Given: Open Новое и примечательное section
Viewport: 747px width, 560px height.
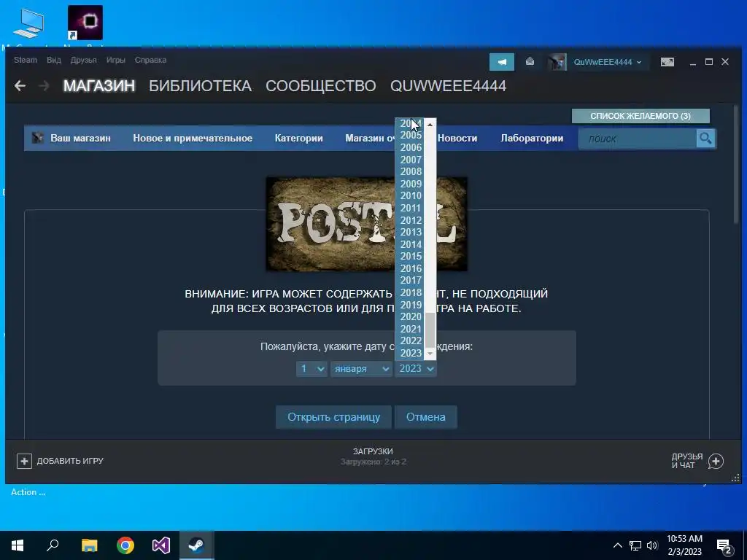Looking at the screenshot, I should [x=193, y=138].
